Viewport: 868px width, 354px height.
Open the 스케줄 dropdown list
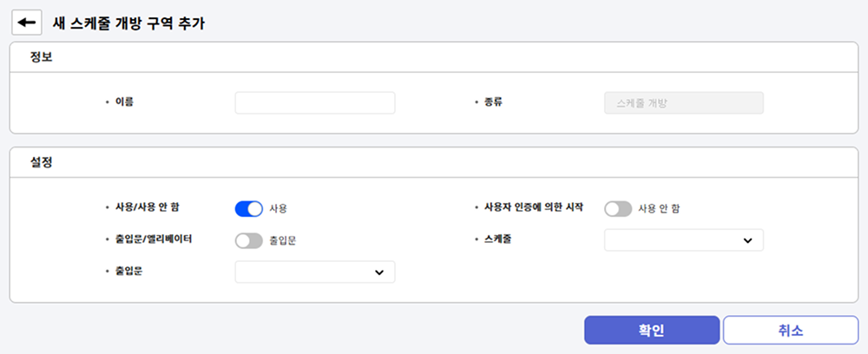[683, 240]
